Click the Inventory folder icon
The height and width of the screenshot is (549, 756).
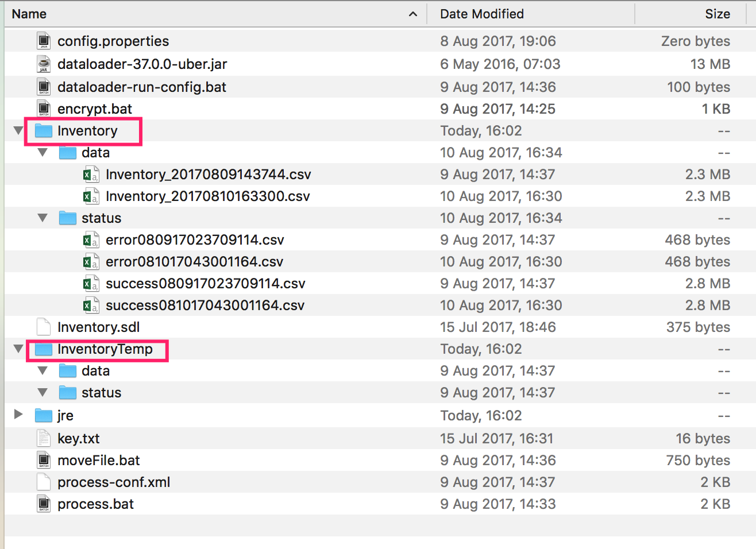tap(44, 131)
